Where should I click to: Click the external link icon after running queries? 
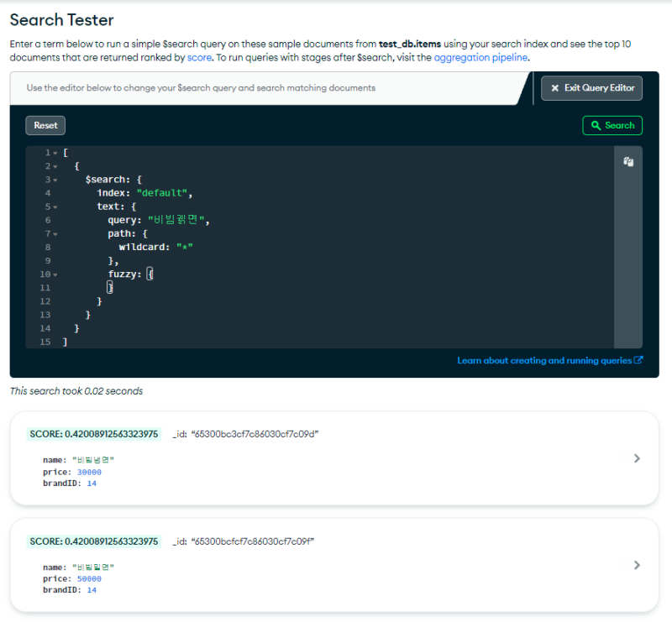(639, 360)
